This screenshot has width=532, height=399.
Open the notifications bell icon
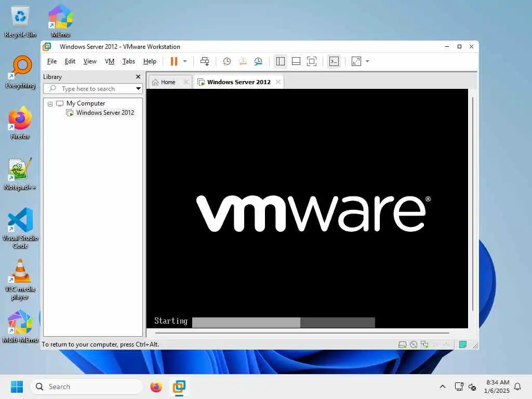point(518,387)
